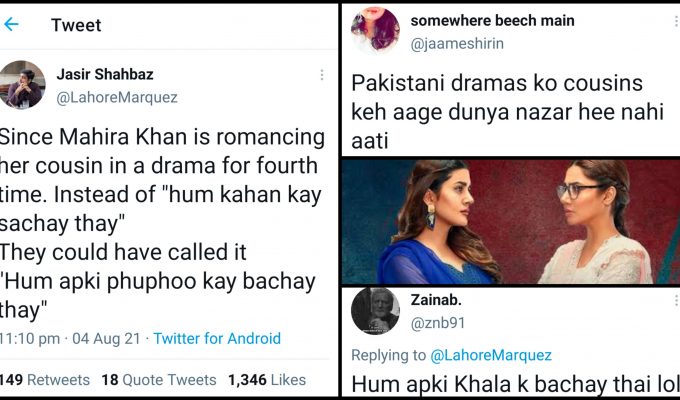Open more options on Jasir Shahbaz's tweet
The image size is (680, 400).
tap(321, 75)
